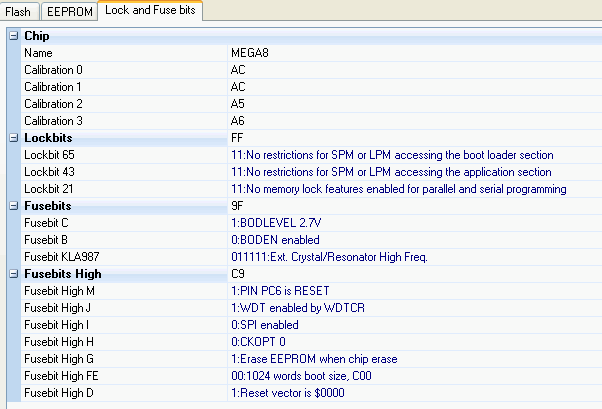This screenshot has width=602, height=409.
Task: Open Lockbit 43 application section setting
Action: [x=415, y=172]
